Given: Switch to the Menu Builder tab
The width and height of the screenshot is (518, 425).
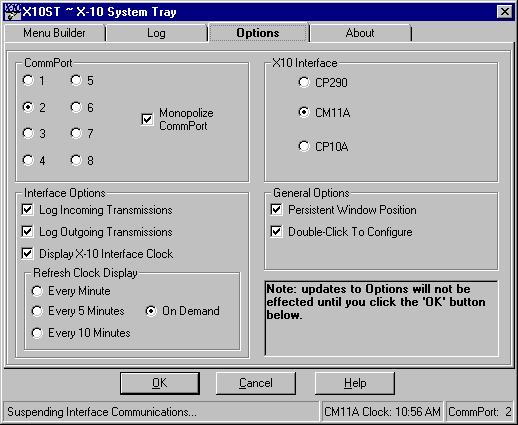Looking at the screenshot, I should pos(54,33).
